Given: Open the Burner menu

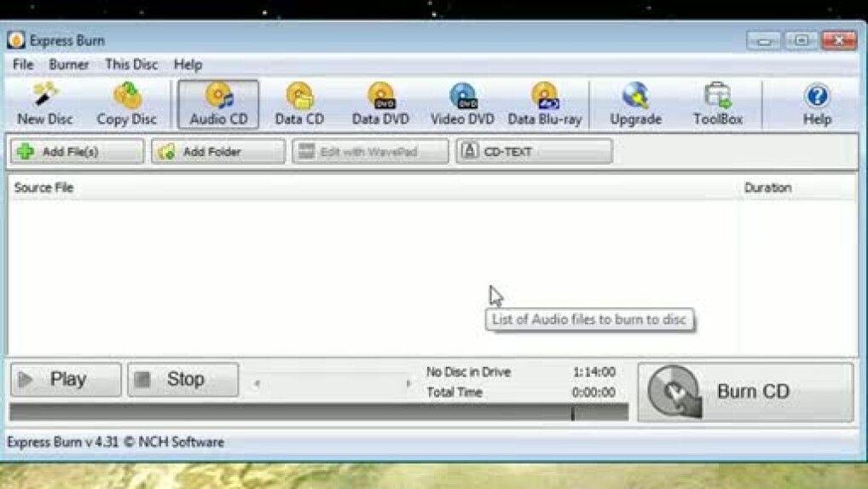Looking at the screenshot, I should point(68,65).
